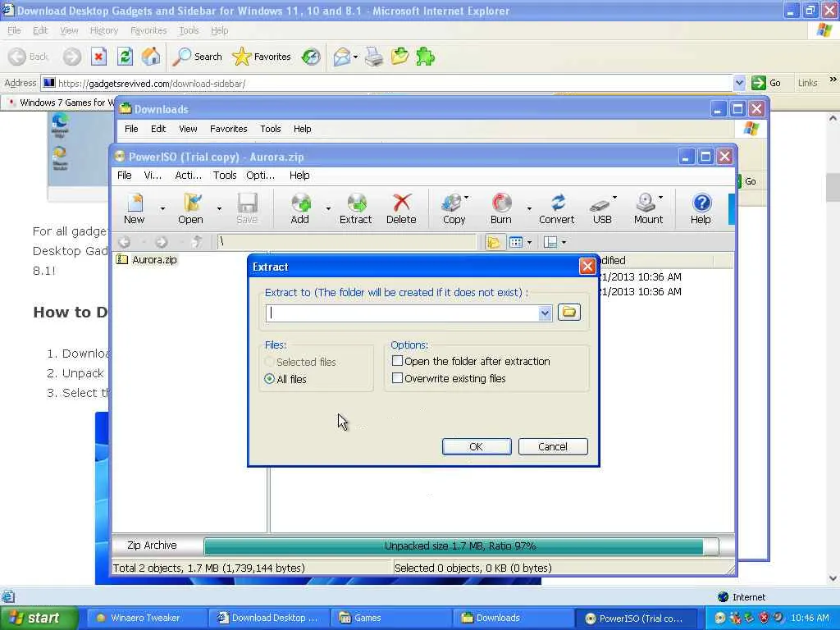Open Favorites star in Internet Explorer toolbar

(262, 57)
